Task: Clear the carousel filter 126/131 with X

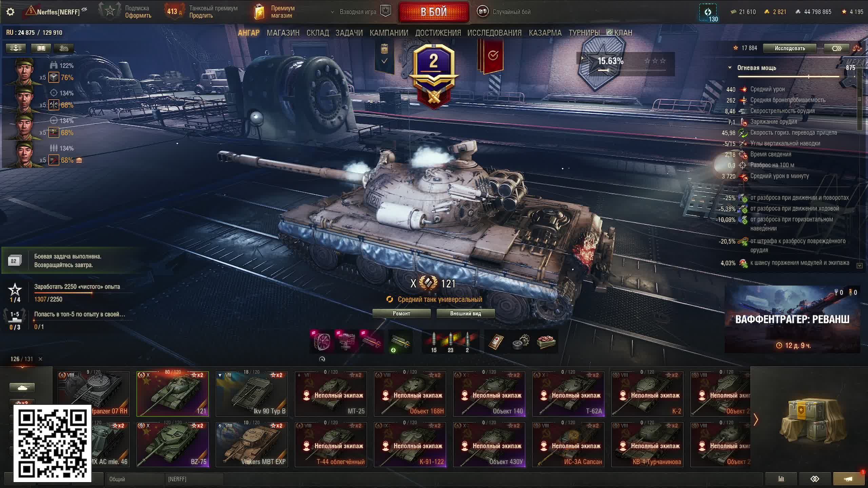Action: coord(40,359)
